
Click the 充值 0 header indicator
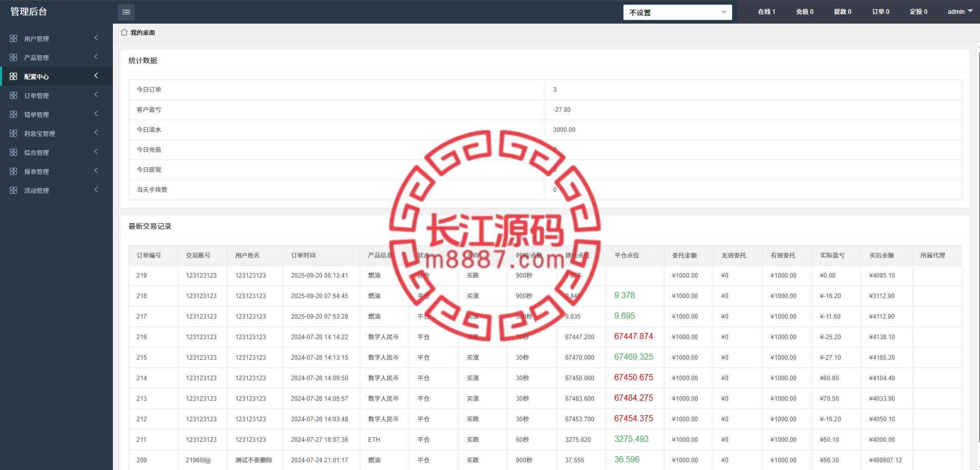click(805, 12)
